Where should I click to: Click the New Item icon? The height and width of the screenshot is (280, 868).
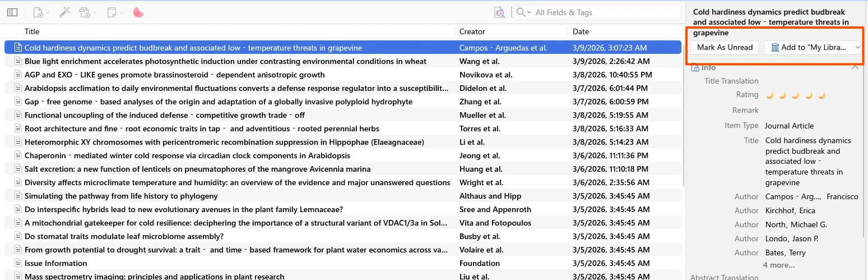[38, 12]
